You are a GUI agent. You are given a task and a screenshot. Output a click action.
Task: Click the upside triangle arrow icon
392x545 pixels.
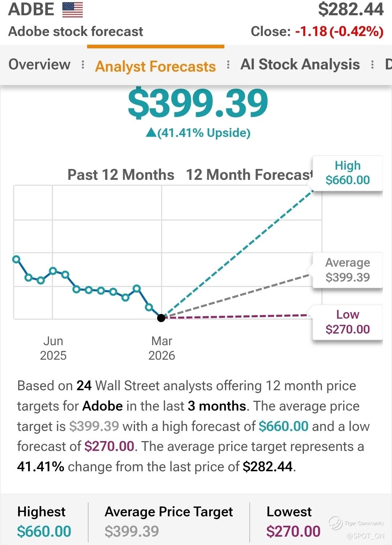coord(151,133)
